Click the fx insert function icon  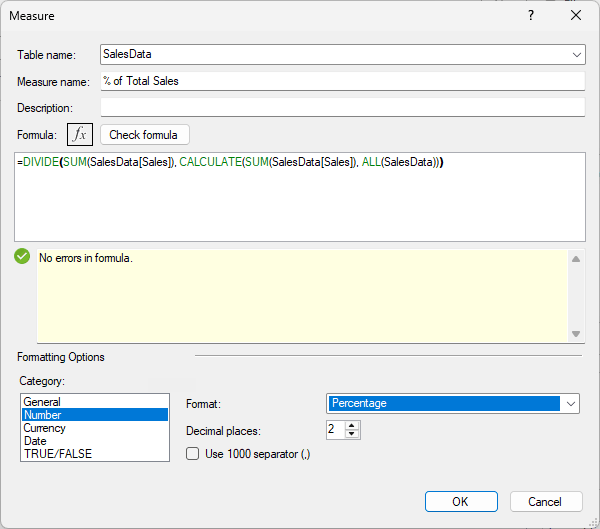coord(80,134)
